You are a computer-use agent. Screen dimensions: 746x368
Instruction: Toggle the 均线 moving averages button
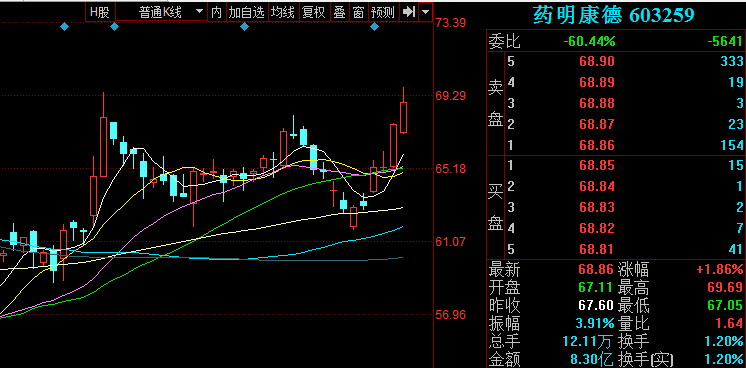(x=283, y=12)
